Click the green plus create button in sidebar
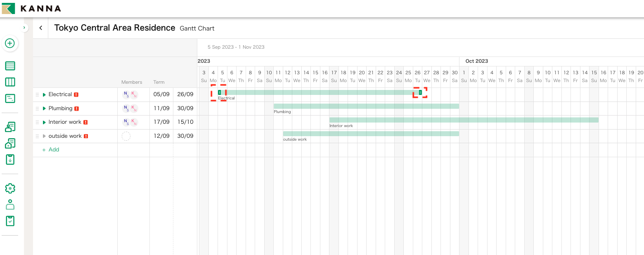The image size is (644, 255). point(10,43)
